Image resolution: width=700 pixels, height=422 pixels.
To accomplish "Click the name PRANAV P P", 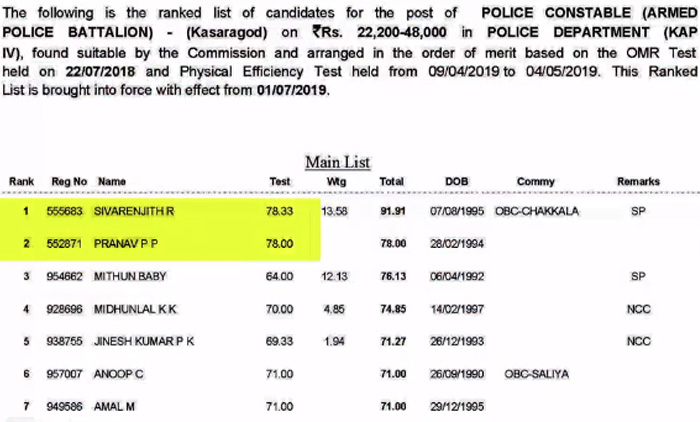I will click(125, 244).
